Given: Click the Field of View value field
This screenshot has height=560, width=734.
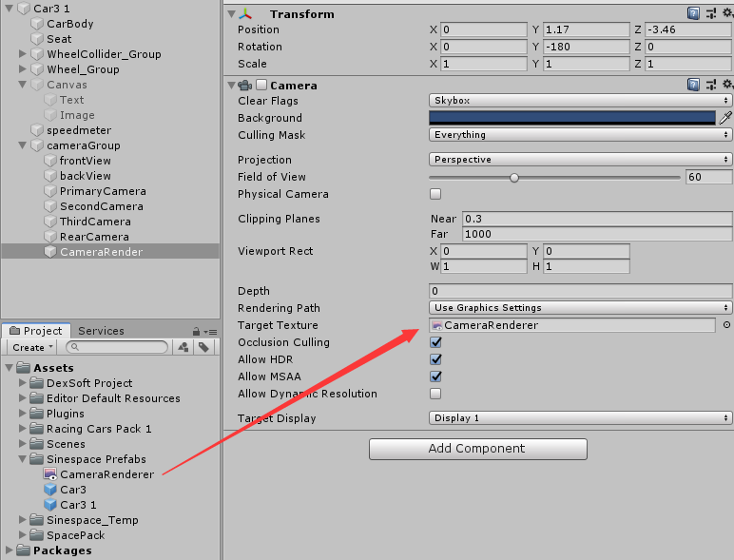Looking at the screenshot, I should click(708, 177).
